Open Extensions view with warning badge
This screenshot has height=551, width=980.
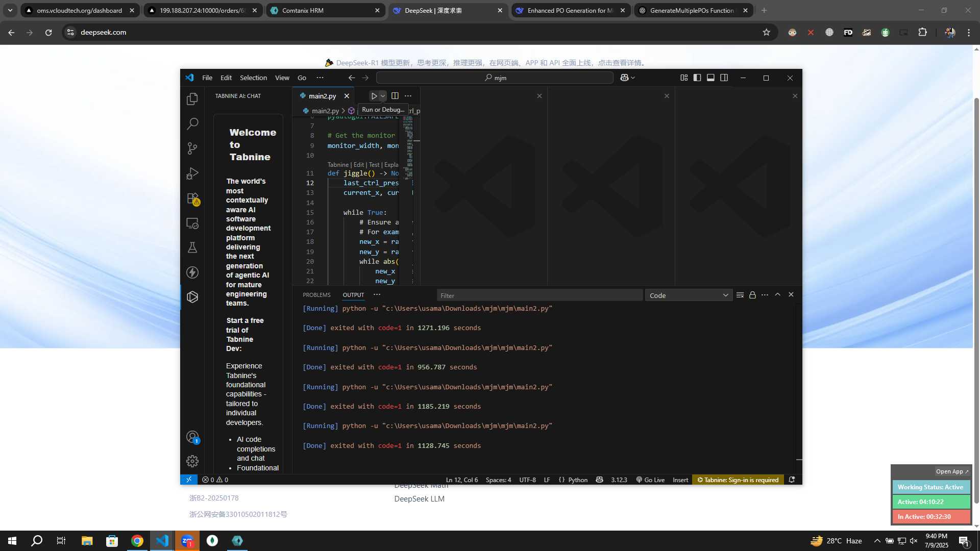click(192, 198)
